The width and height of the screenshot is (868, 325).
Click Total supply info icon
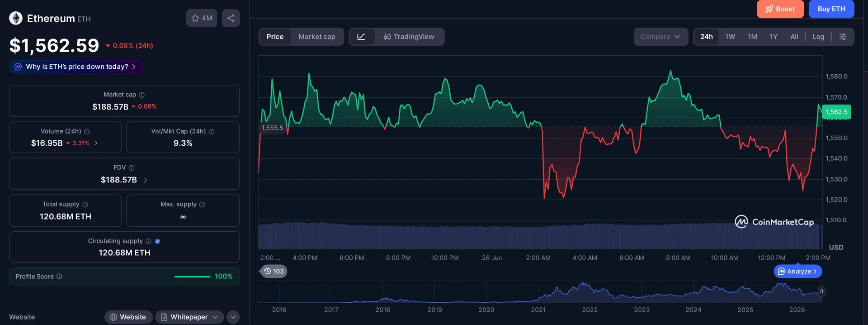pyautogui.click(x=85, y=205)
